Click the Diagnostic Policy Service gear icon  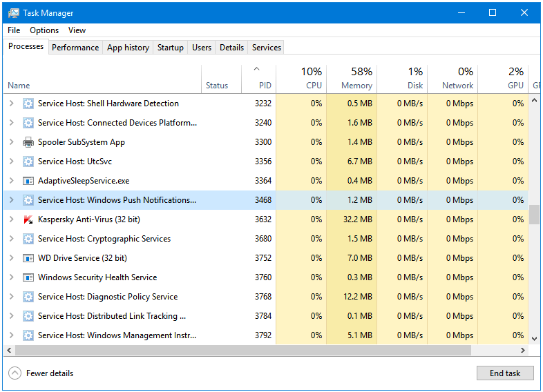(x=28, y=297)
